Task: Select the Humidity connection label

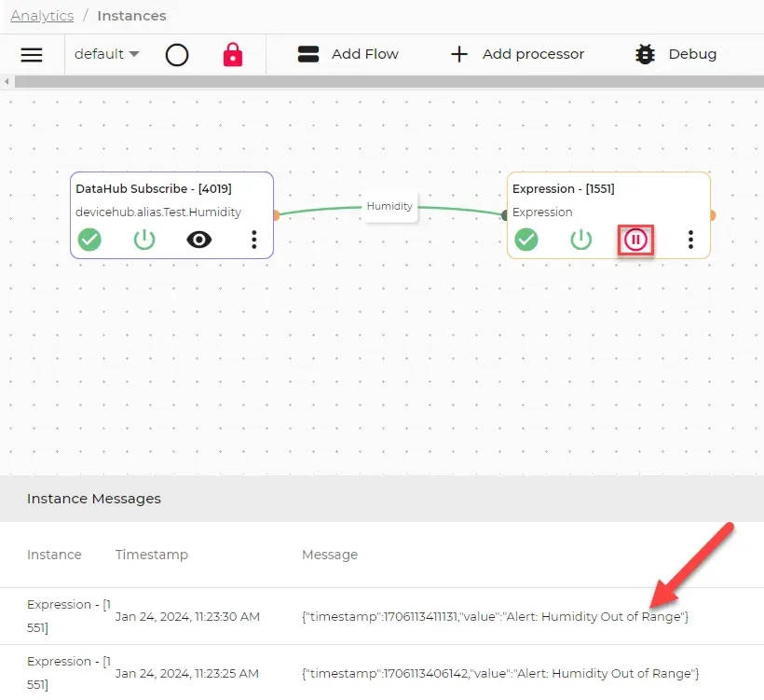Action: [x=389, y=206]
